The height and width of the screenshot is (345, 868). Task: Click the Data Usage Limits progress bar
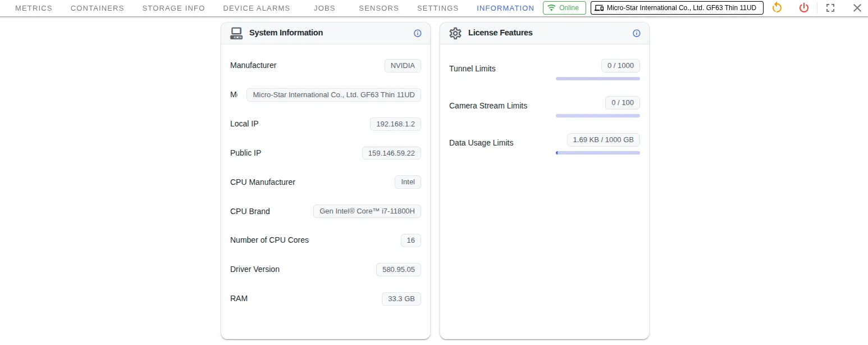597,153
